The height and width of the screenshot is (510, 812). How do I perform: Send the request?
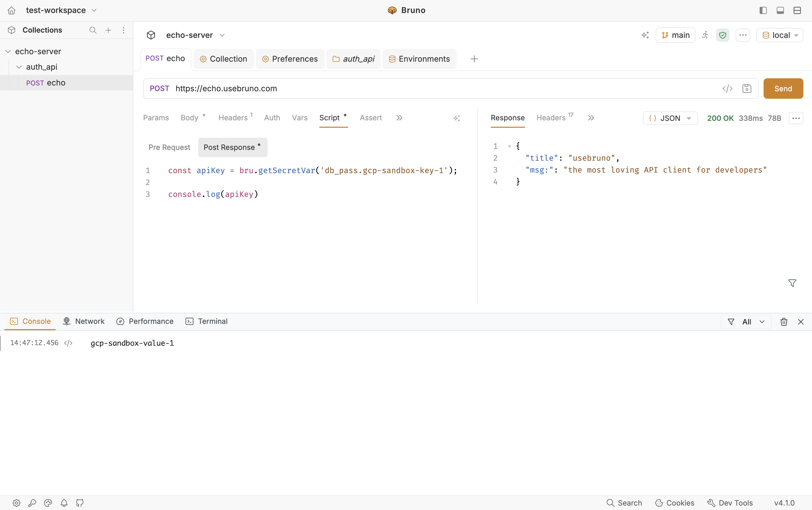[x=783, y=89]
